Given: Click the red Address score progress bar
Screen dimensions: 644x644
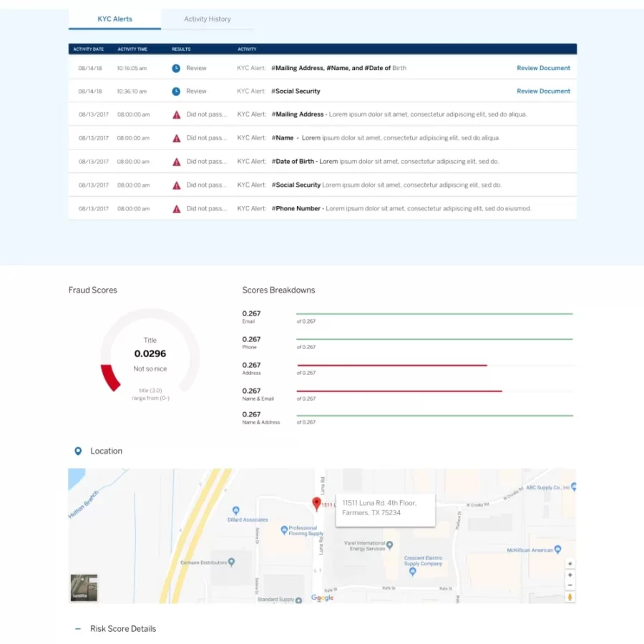Looking at the screenshot, I should (x=394, y=365).
